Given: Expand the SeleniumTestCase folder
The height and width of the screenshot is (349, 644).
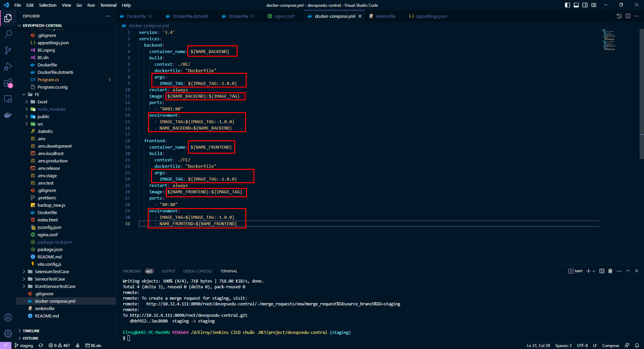Looking at the screenshot, I should (24, 272).
